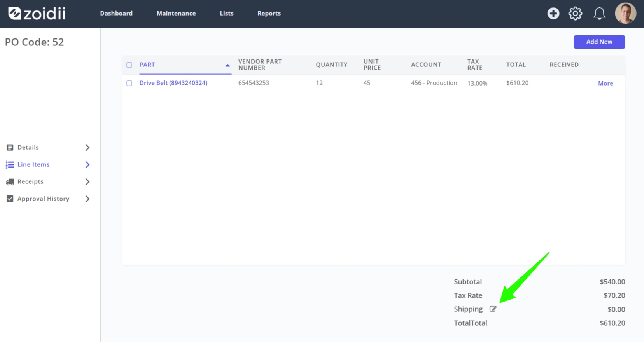The height and width of the screenshot is (342, 644).
Task: Expand the Details section chevron
Action: pos(87,148)
